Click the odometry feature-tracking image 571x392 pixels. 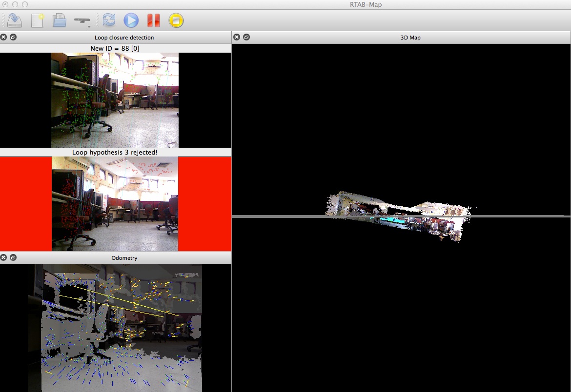pos(122,328)
